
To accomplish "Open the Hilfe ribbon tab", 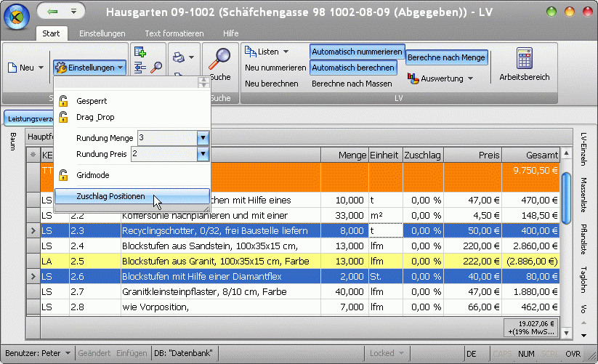I will pyautogui.click(x=231, y=33).
